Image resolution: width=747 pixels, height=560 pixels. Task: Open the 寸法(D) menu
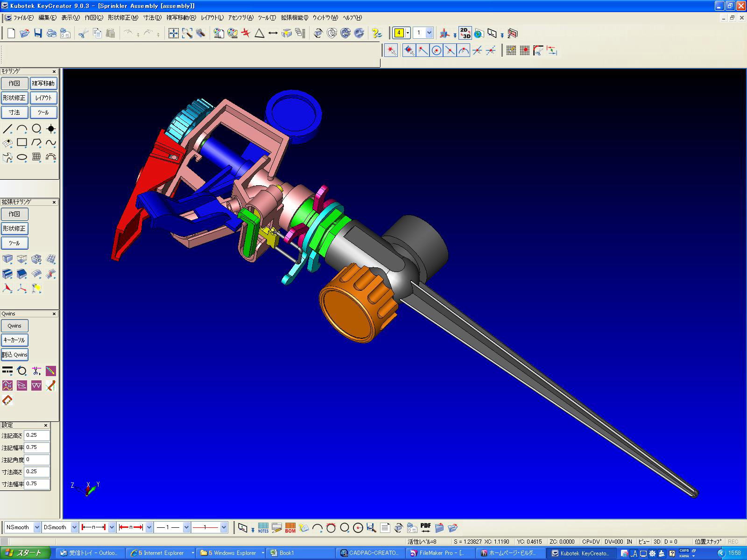click(152, 18)
